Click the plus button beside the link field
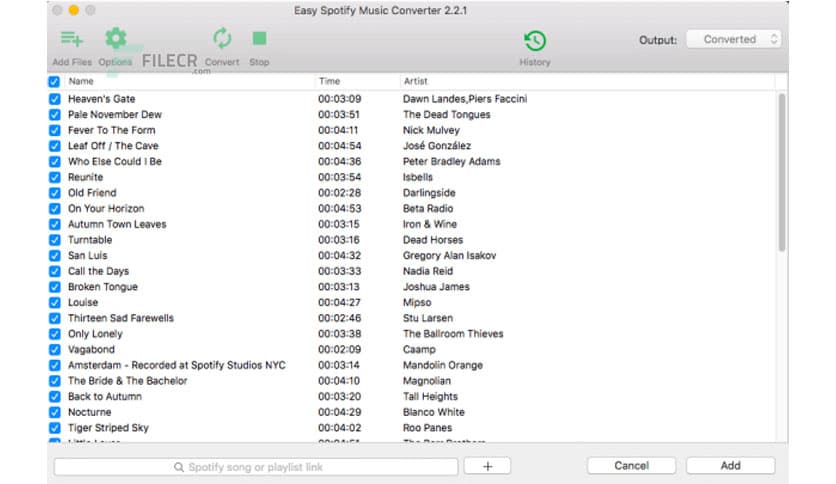Screen dimensions: 836x484 (x=487, y=466)
